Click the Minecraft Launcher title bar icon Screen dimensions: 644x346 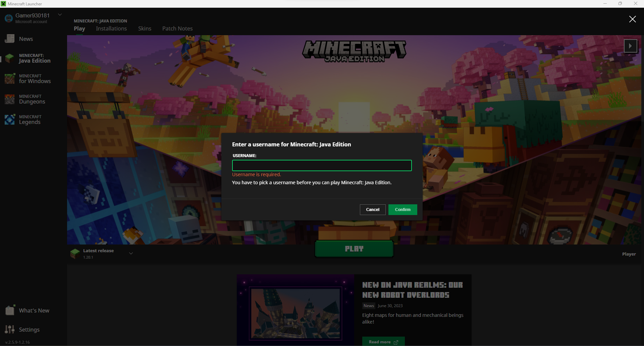click(4, 4)
